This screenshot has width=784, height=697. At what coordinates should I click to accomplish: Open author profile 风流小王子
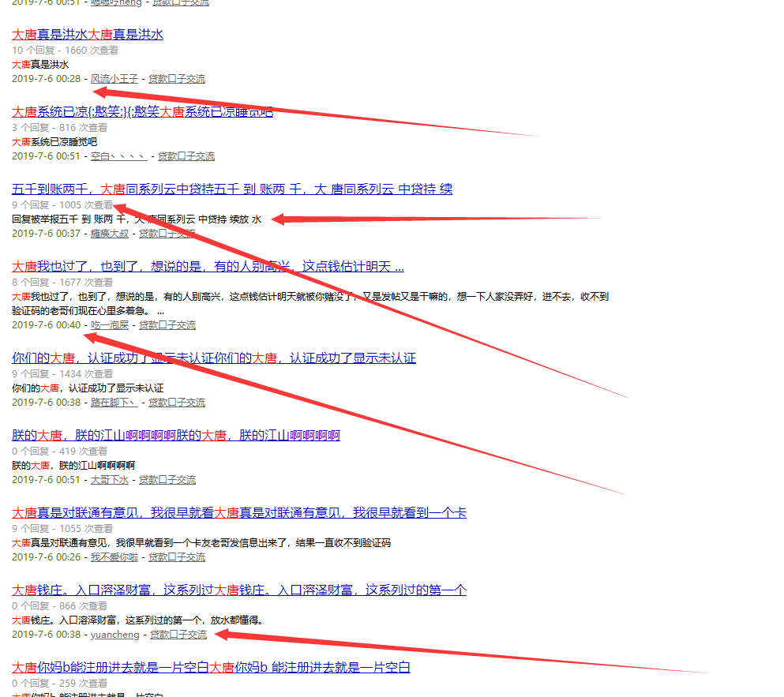pos(114,78)
